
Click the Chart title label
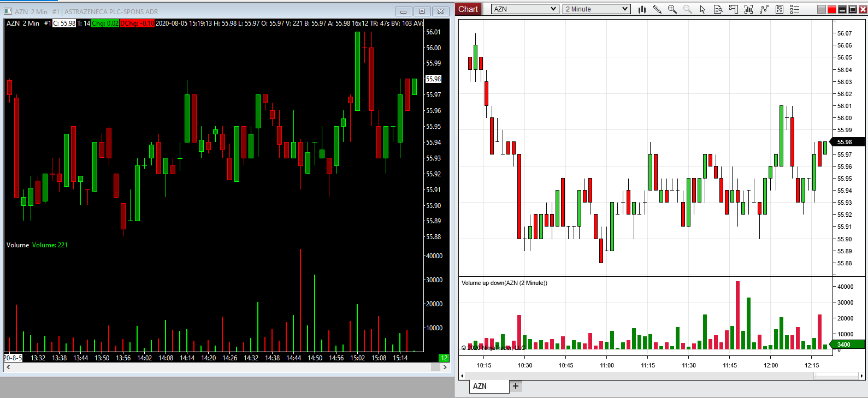tap(468, 9)
